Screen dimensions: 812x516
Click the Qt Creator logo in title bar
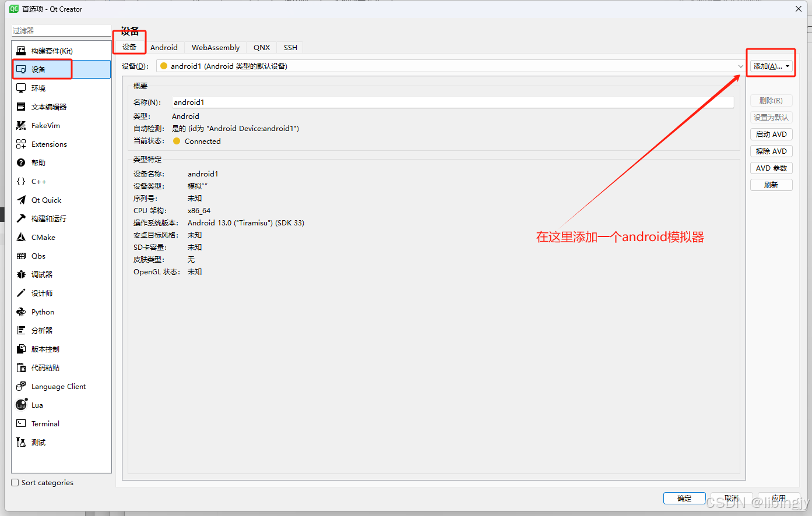click(14, 9)
